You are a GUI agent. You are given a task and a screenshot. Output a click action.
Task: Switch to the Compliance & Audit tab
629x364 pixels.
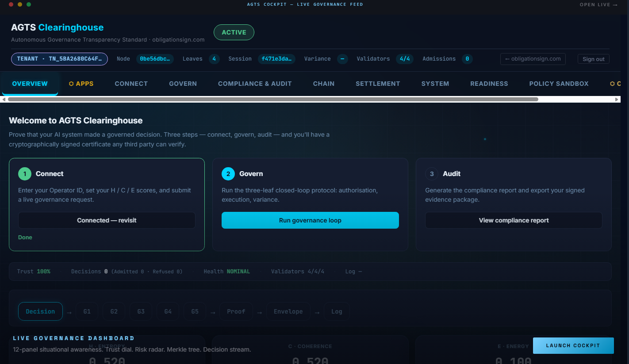coord(255,84)
